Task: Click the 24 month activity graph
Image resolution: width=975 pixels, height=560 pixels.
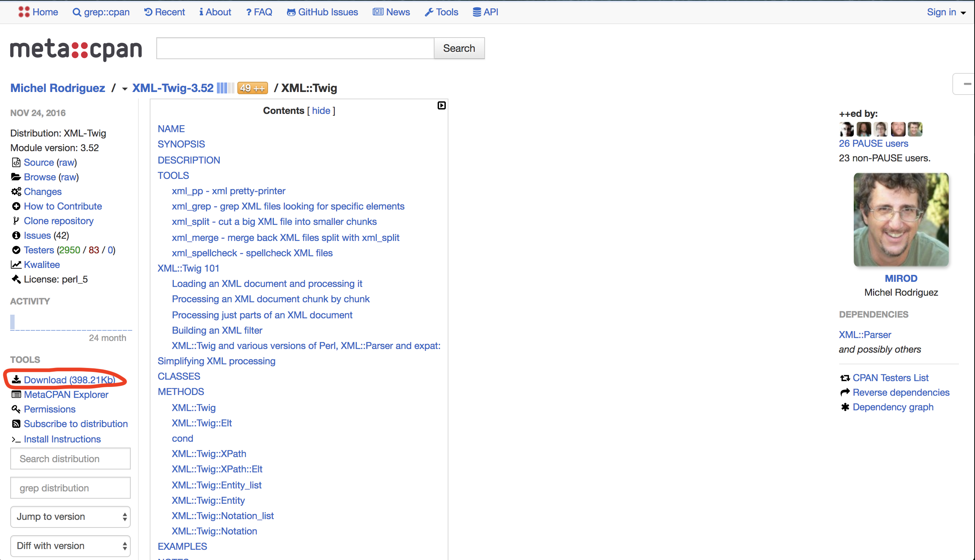Action: click(71, 323)
